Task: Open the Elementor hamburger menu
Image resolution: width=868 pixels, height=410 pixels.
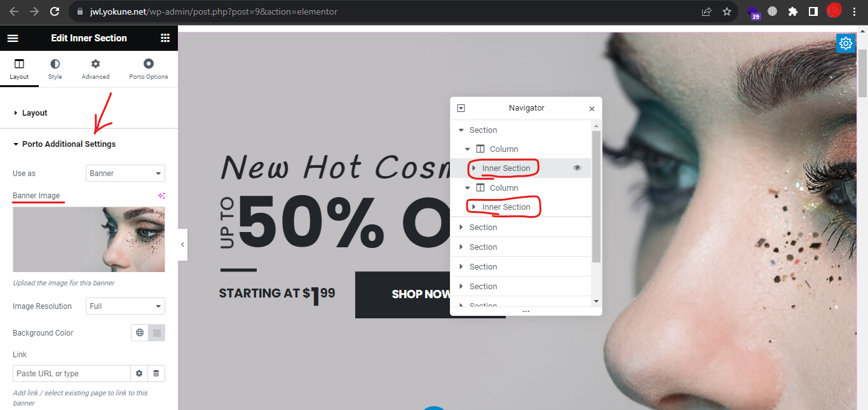Action: [13, 38]
